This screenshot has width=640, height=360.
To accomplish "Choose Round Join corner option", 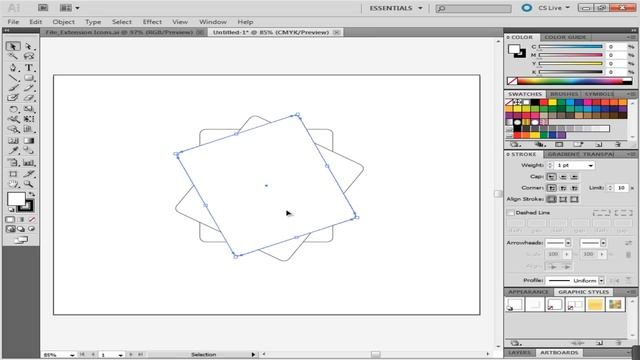I will tap(563, 188).
